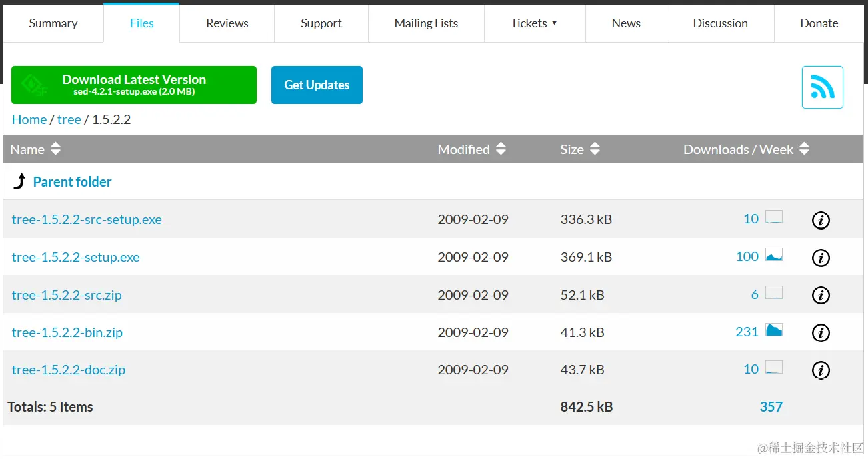Show info for tree-1.5.2.2-bin.zip
This screenshot has height=459, width=868.
click(821, 332)
